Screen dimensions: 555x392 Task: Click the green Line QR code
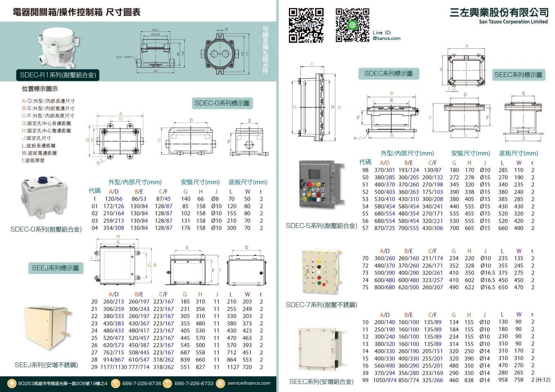pyautogui.click(x=352, y=25)
